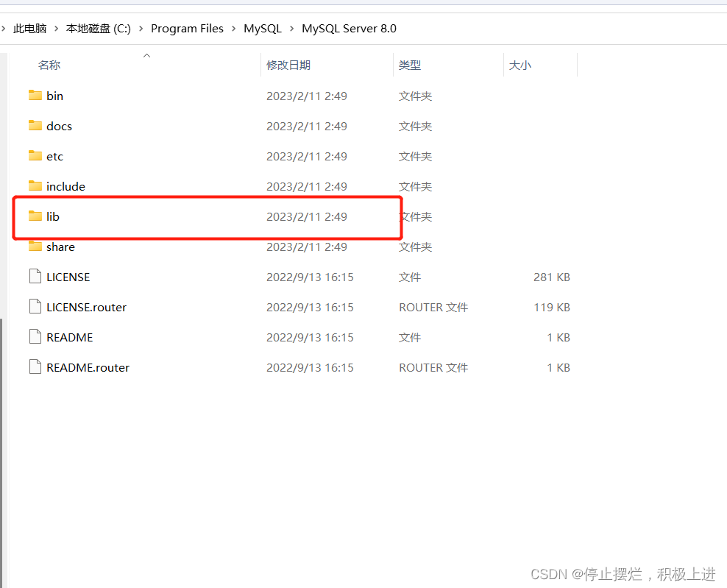Image resolution: width=727 pixels, height=588 pixels.
Task: Click modified date of the bin folder
Action: [x=306, y=96]
